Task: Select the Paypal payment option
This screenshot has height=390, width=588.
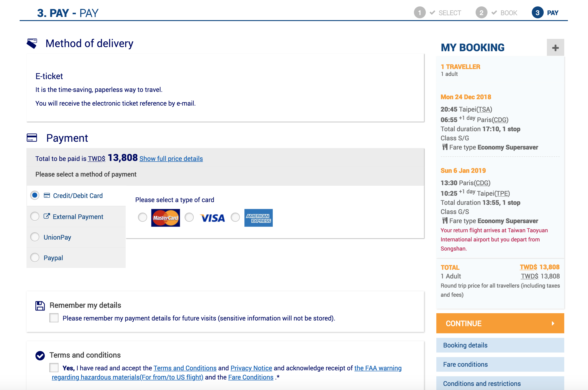Action: pyautogui.click(x=35, y=258)
